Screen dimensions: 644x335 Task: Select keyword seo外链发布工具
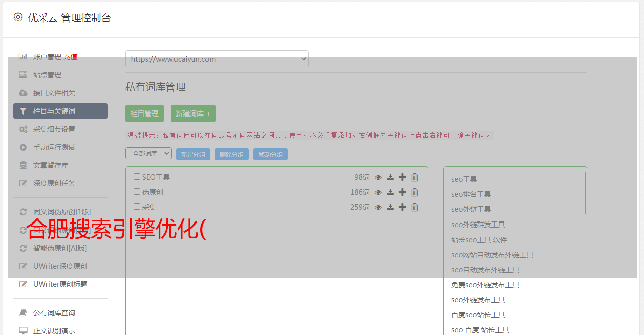(x=478, y=300)
